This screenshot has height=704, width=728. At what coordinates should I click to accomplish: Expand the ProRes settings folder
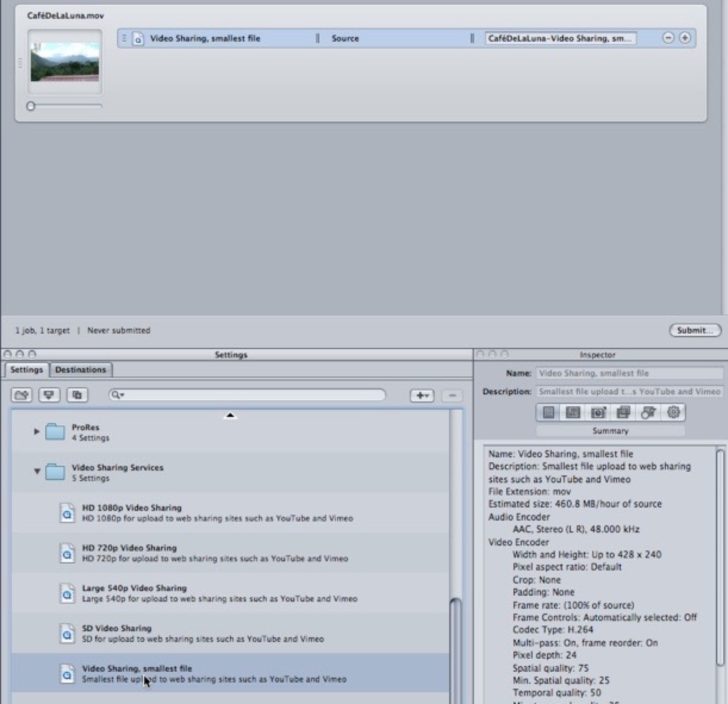pyautogui.click(x=37, y=432)
